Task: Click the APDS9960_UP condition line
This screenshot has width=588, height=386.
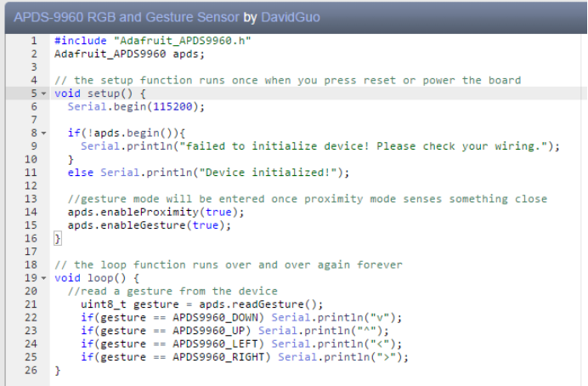Action: [x=235, y=331]
